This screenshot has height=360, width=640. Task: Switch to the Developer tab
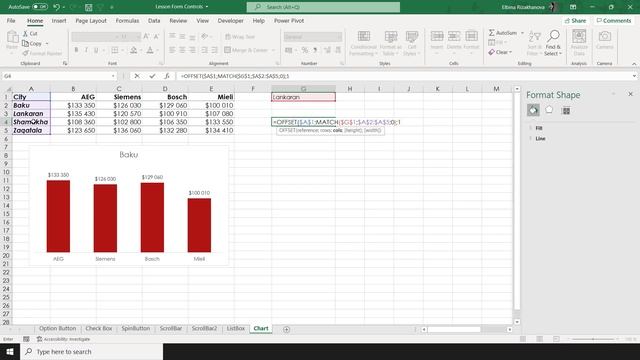230,20
